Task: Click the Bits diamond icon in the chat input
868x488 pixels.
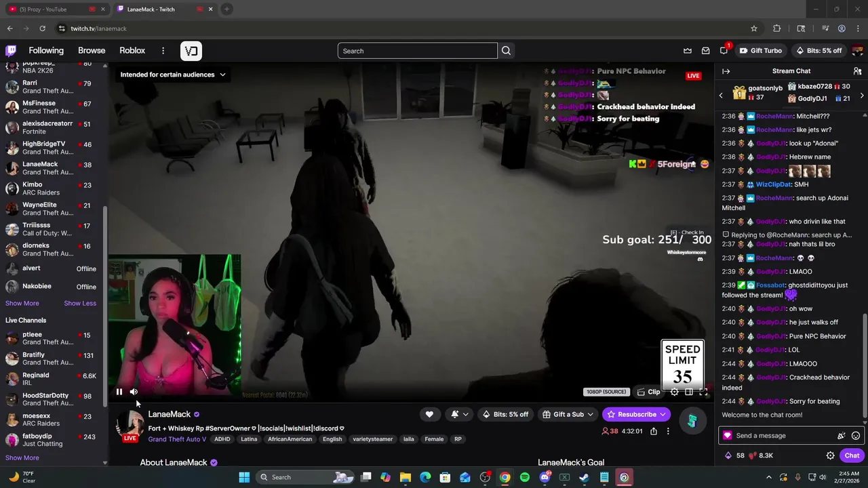Action: pyautogui.click(x=842, y=436)
